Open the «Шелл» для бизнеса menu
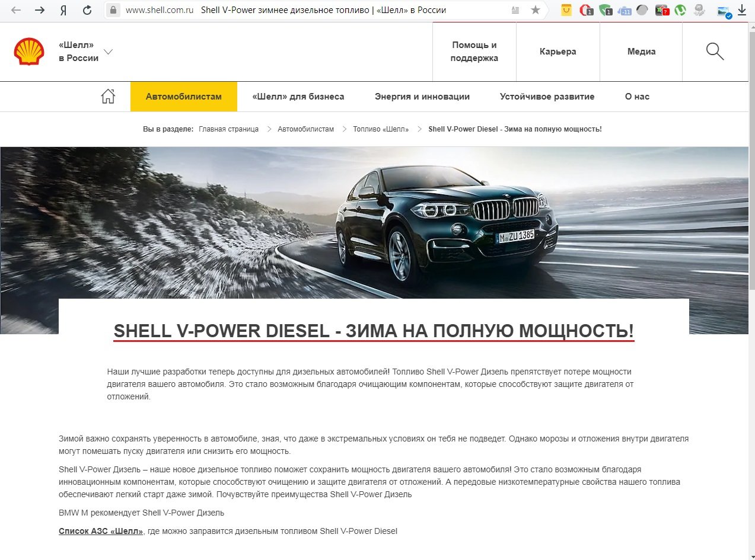This screenshot has width=755, height=560. click(298, 97)
